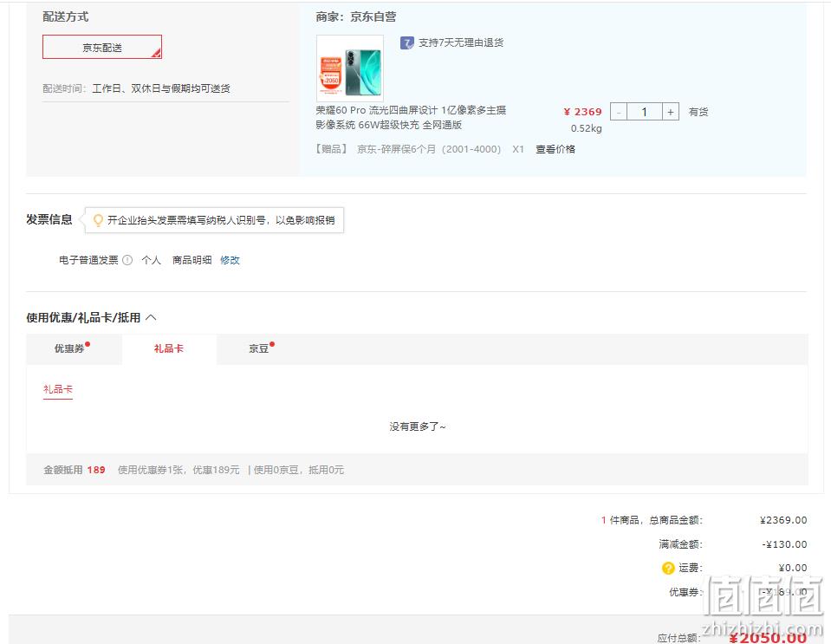Image resolution: width=831 pixels, height=644 pixels.
Task: Click the 使用0京豆，抵用0元 text
Action: click(299, 470)
